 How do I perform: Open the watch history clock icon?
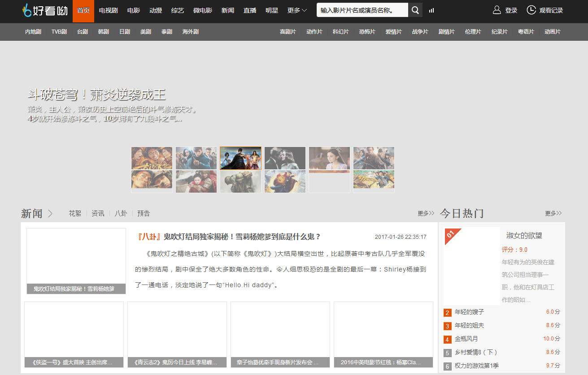pos(531,10)
